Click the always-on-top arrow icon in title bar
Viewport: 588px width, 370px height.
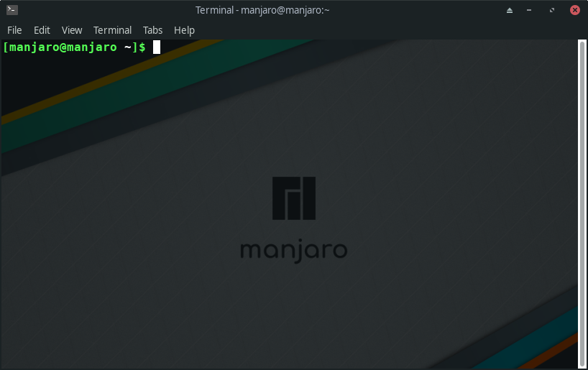(x=509, y=10)
